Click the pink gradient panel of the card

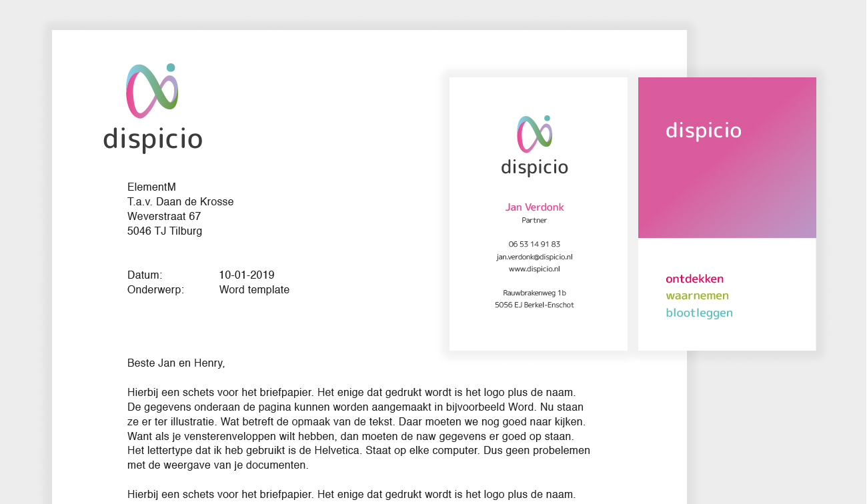click(x=727, y=157)
